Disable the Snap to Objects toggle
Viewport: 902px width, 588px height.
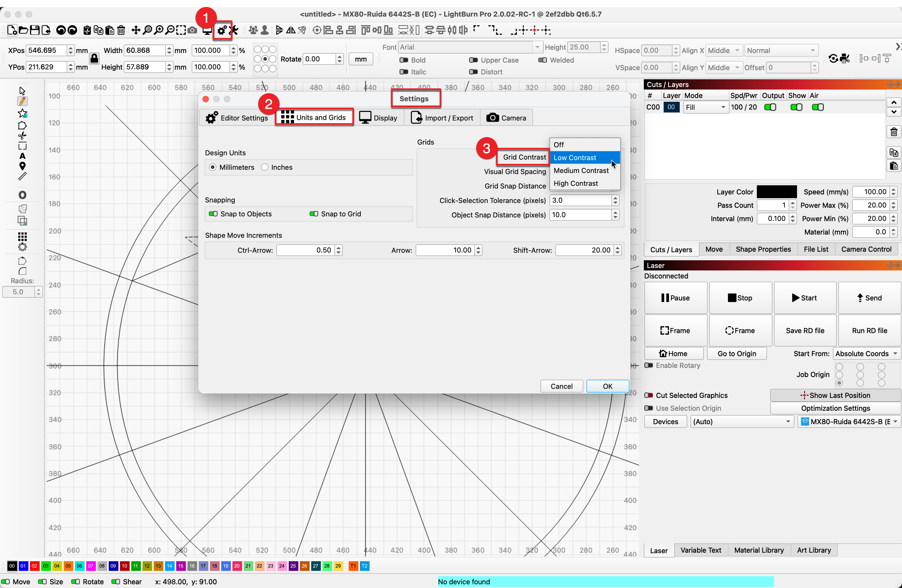pos(213,214)
